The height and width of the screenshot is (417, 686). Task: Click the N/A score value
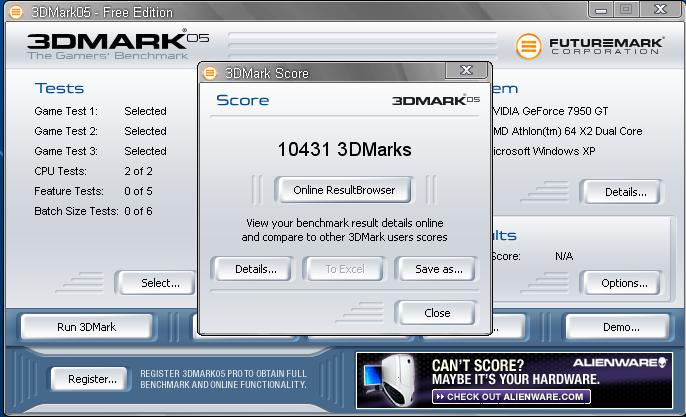[x=564, y=256]
